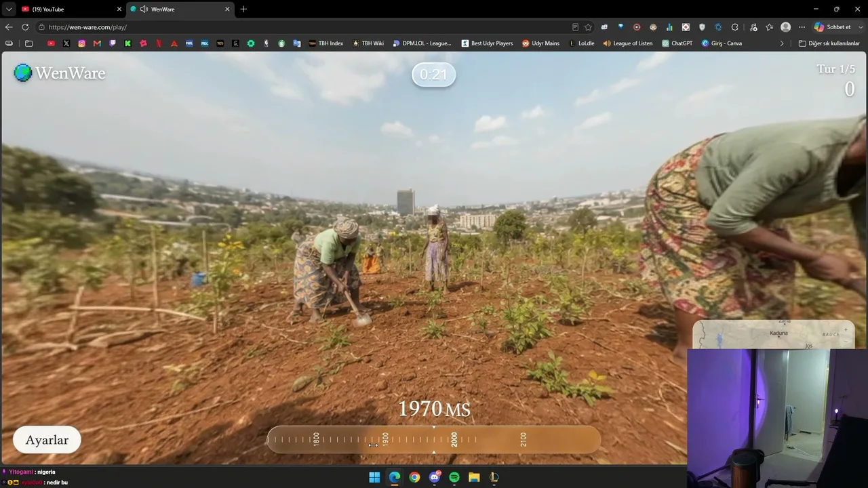Open the Gmail bookmark icon

(97, 43)
